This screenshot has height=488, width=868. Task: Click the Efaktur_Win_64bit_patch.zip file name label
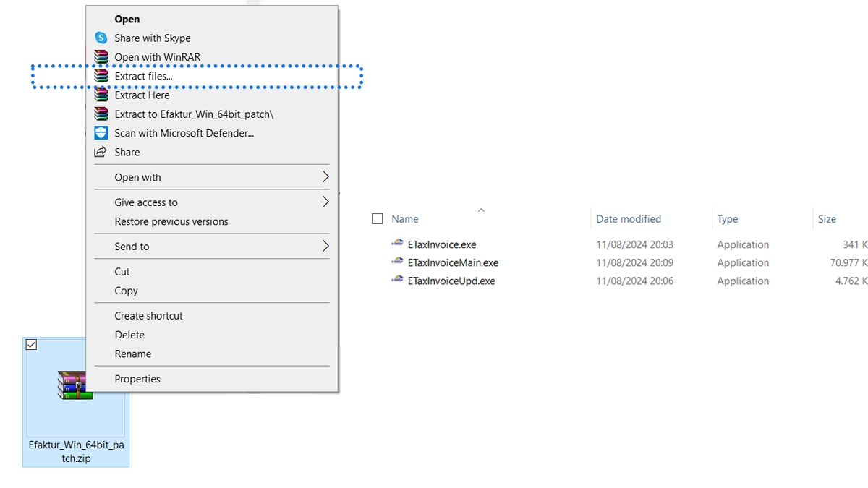point(76,452)
